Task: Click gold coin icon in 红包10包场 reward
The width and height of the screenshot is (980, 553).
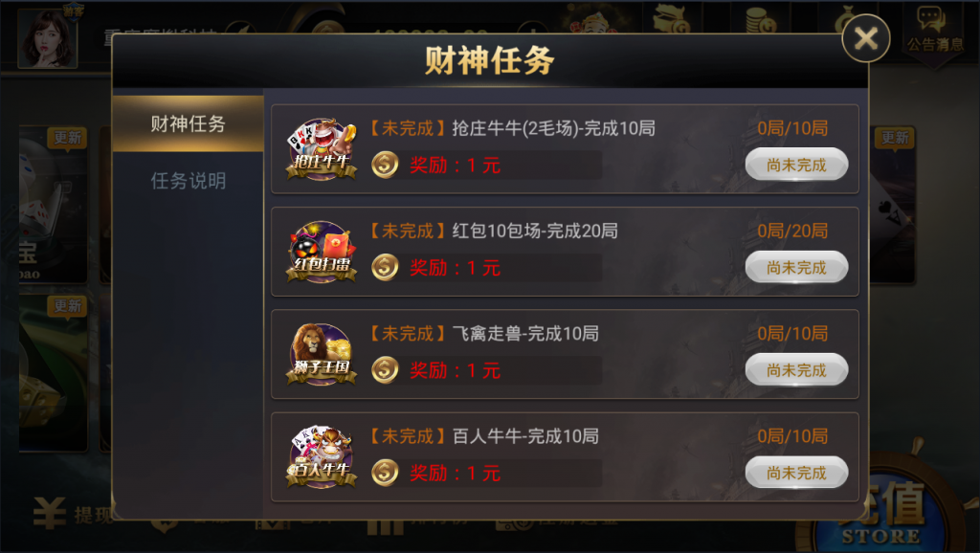Action: click(385, 268)
